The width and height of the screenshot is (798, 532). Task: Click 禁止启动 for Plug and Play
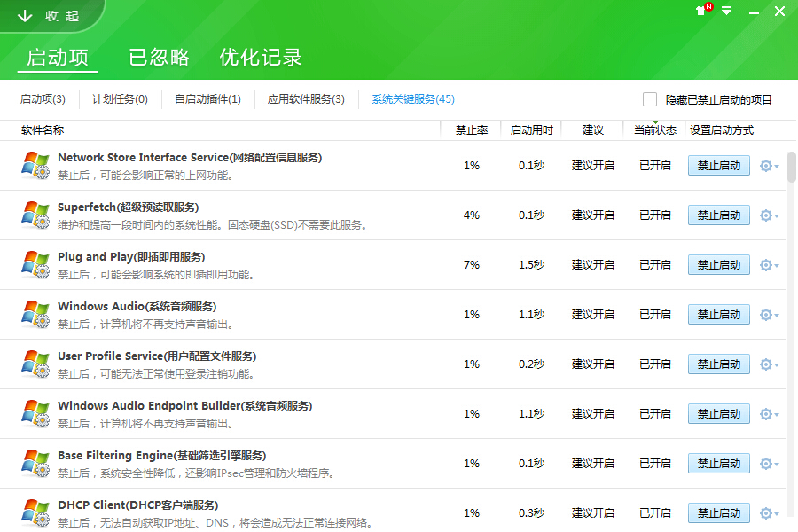click(x=718, y=265)
